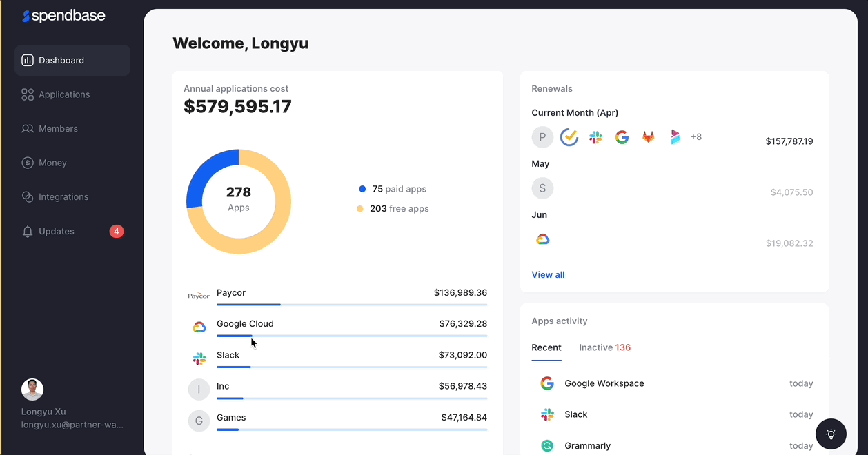Open Applications from the sidebar
The height and width of the screenshot is (455, 868).
coord(64,94)
